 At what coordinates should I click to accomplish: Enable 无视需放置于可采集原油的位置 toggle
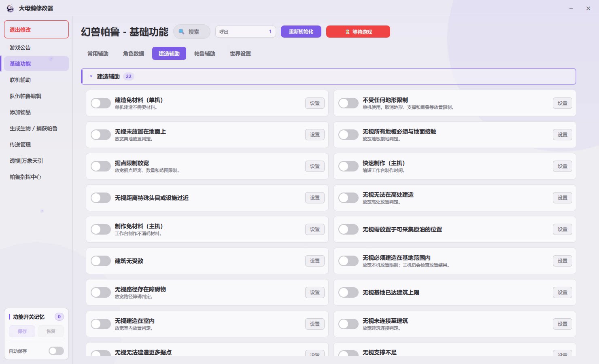[x=348, y=229]
